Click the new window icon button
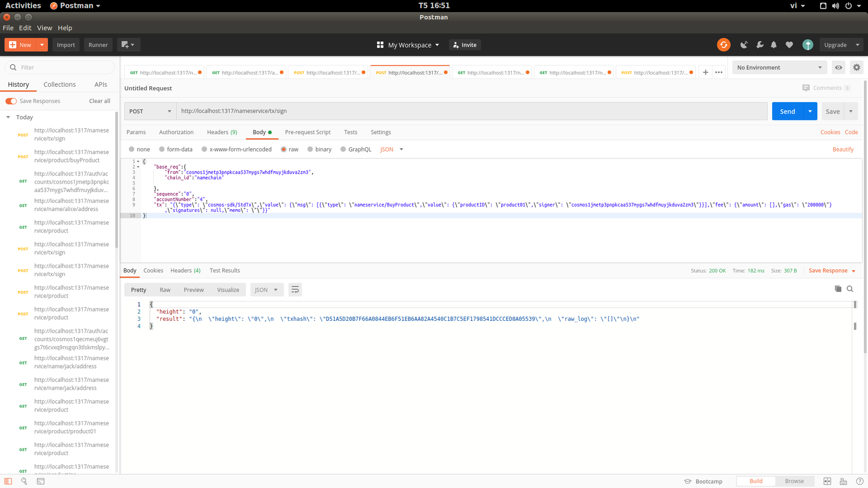Image resolution: width=868 pixels, height=488 pixels. (128, 45)
